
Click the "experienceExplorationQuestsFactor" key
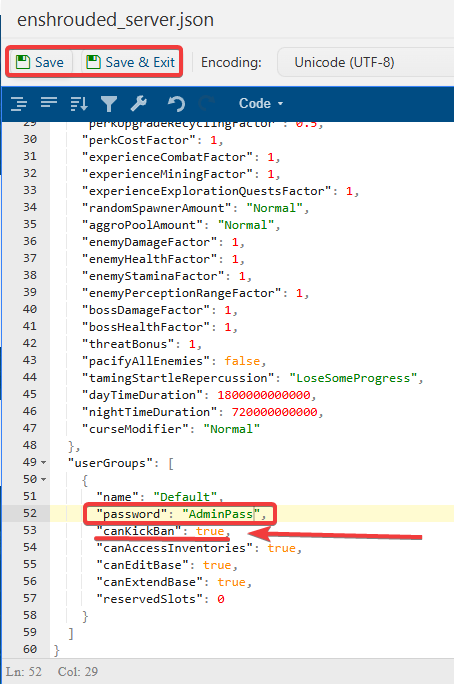click(x=207, y=191)
